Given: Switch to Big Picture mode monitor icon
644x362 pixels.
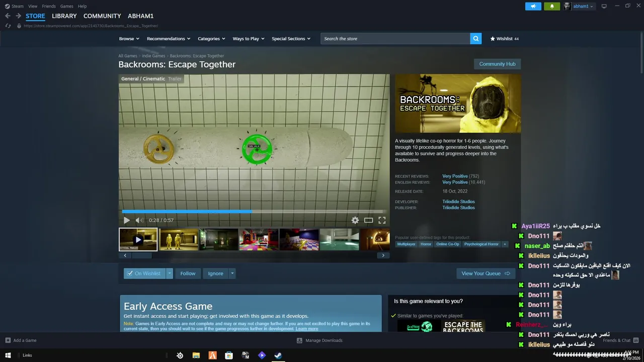Looking at the screenshot, I should pos(604,6).
